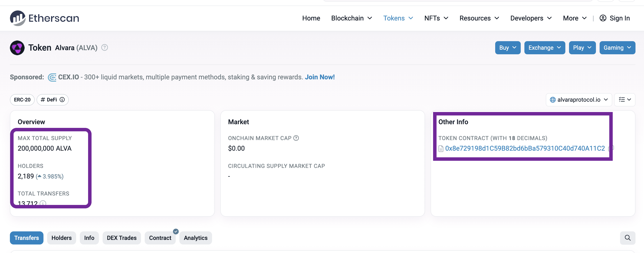Image resolution: width=644 pixels, height=253 pixels.
Task: Click the Alvara token logo
Action: tap(17, 48)
